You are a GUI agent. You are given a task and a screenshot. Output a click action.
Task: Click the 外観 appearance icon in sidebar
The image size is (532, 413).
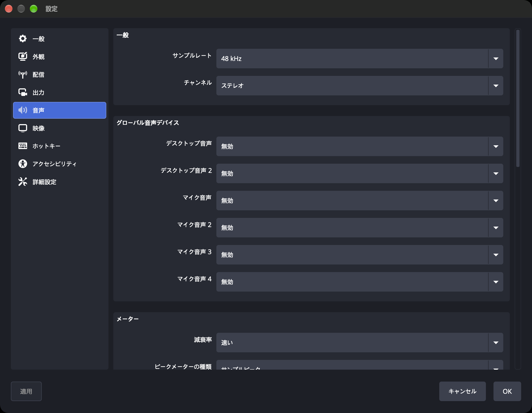23,57
